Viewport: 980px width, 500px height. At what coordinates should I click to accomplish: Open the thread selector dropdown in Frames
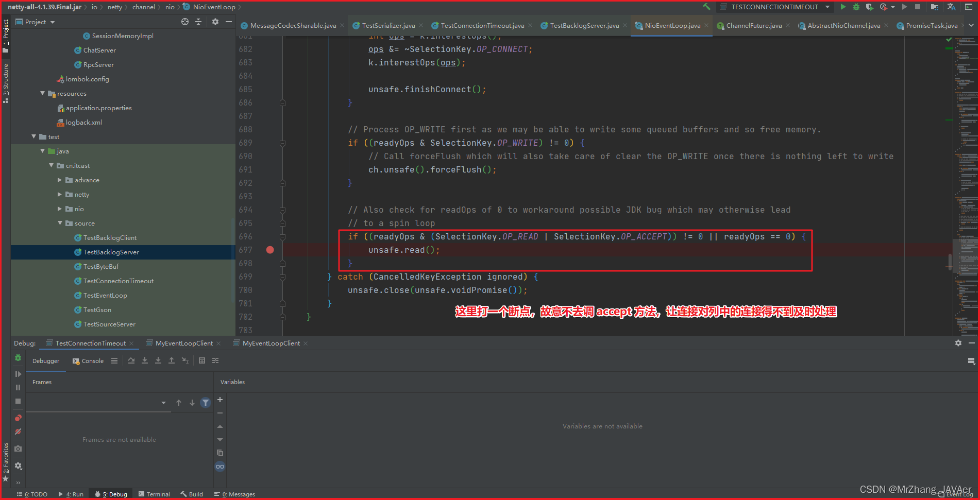click(x=163, y=403)
